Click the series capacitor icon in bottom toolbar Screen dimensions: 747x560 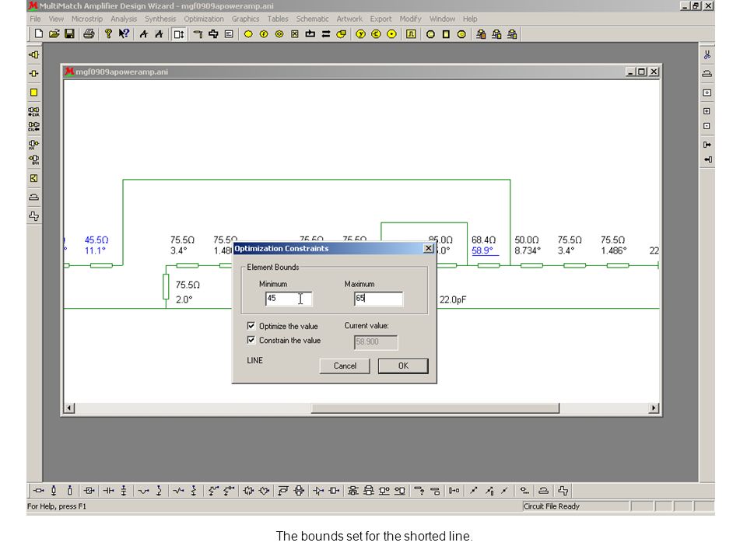coord(109,491)
